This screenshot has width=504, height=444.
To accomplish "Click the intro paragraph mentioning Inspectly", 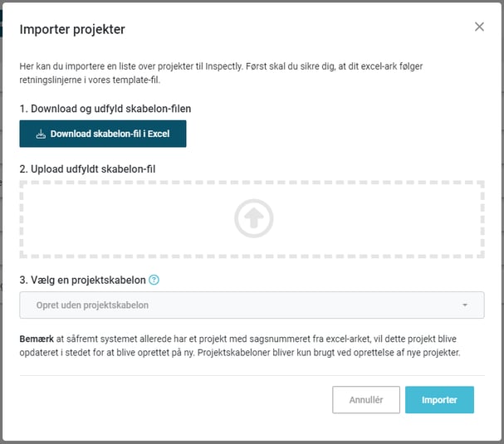I will pyautogui.click(x=221, y=73).
